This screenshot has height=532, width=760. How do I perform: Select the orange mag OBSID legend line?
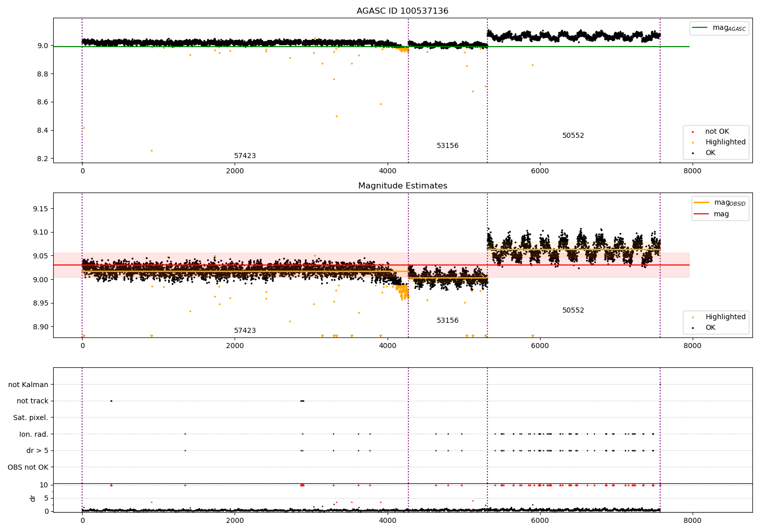point(702,202)
